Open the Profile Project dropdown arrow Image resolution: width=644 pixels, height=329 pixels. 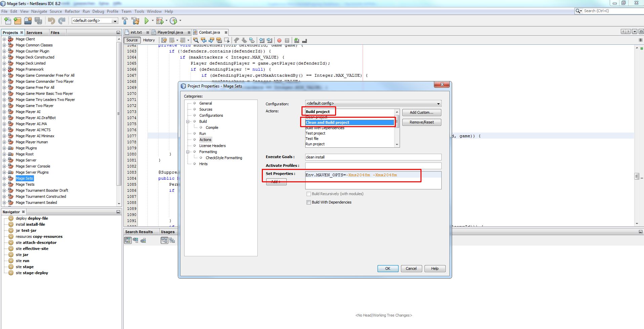click(x=180, y=21)
